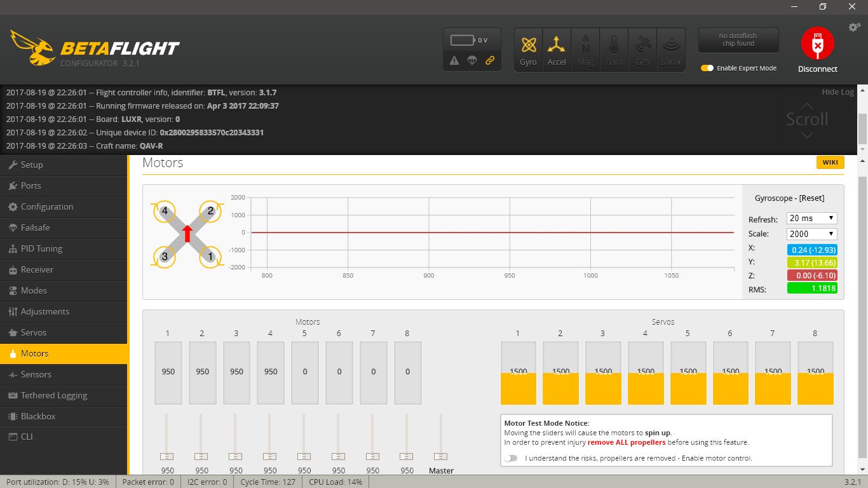Open the Refresh rate dropdown
Screen dimensions: 868x488
tap(811, 218)
